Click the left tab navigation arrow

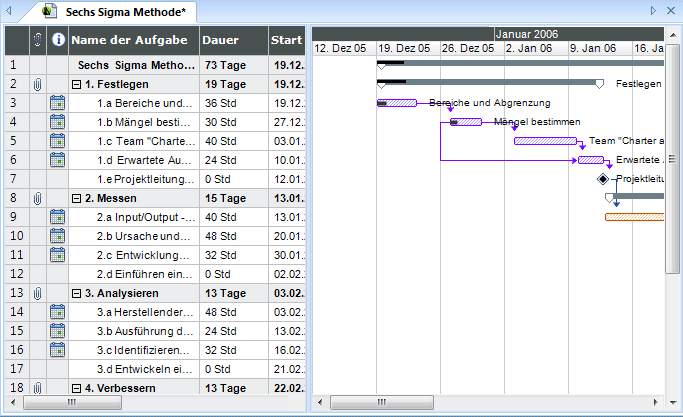pyautogui.click(x=9, y=10)
